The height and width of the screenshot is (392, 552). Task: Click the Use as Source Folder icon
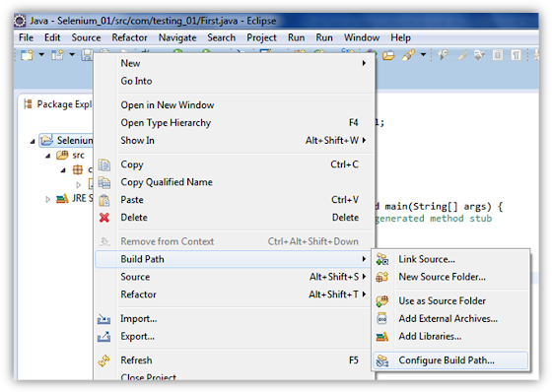point(382,300)
